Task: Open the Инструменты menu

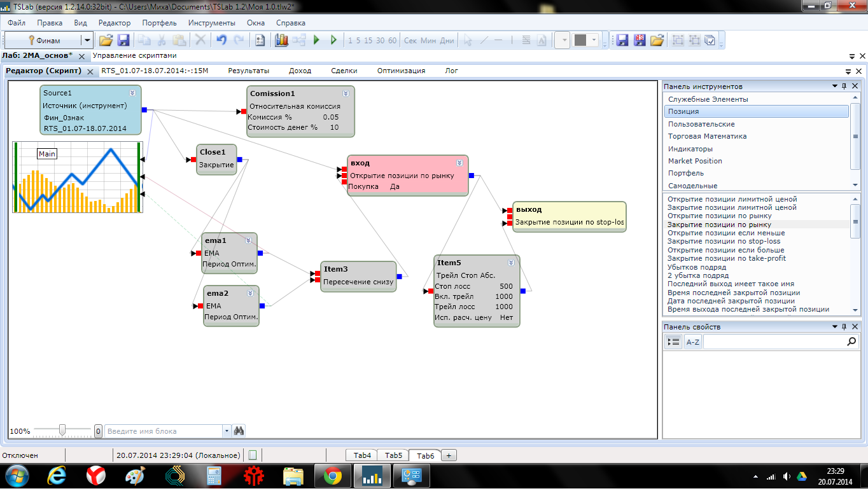Action: click(x=211, y=23)
